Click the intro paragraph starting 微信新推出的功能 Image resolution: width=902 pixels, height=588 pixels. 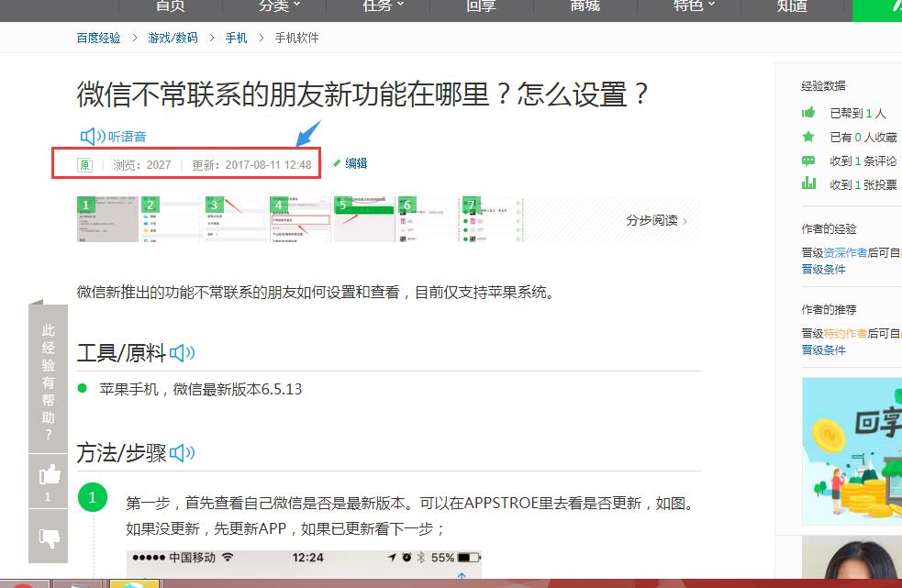316,293
